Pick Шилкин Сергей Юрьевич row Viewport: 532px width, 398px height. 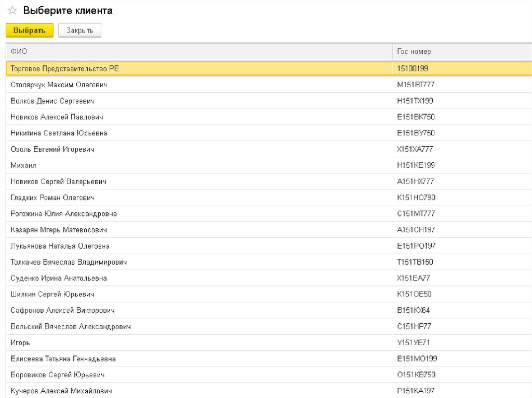pos(52,294)
